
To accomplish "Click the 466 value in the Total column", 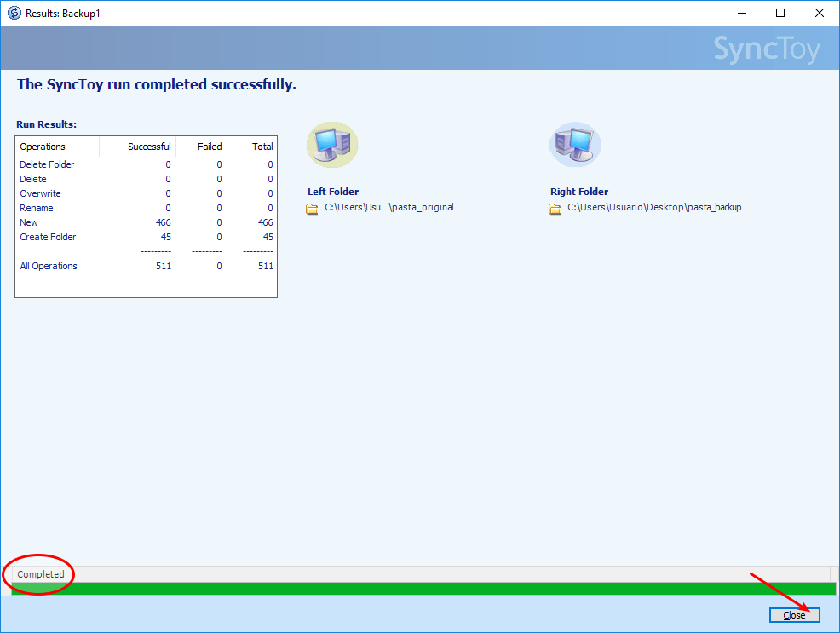I will coord(266,222).
